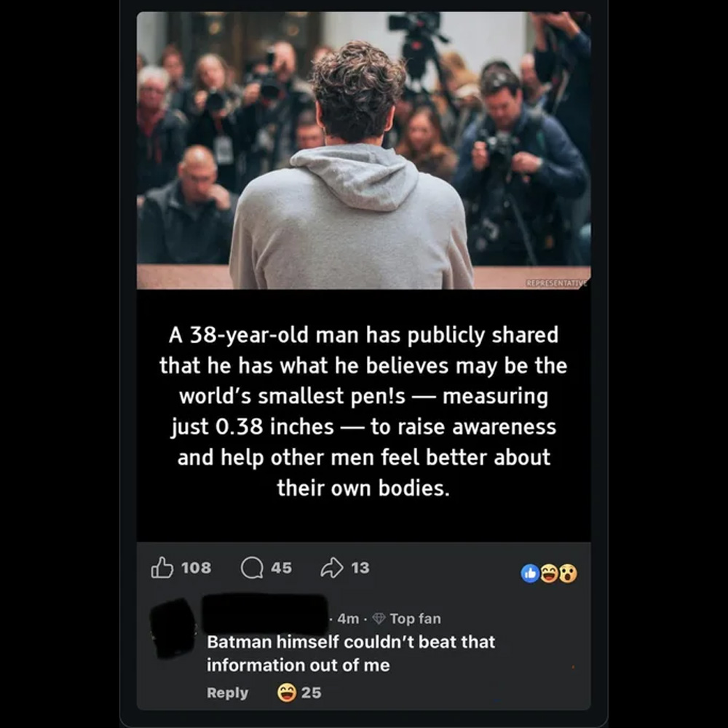This screenshot has height=728, width=728.
Task: Open comments via speech bubble icon
Action: [x=252, y=568]
